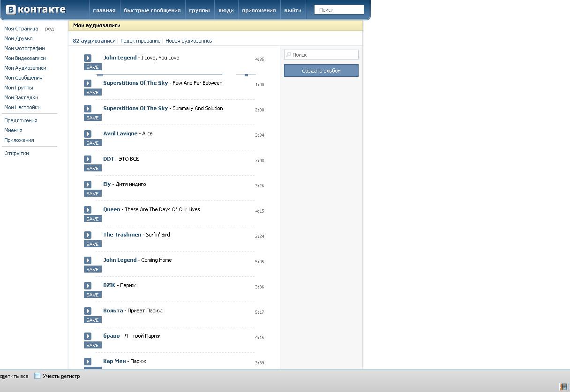
Task: Open Мои Видеозаписи in sidebar
Action: 25,58
